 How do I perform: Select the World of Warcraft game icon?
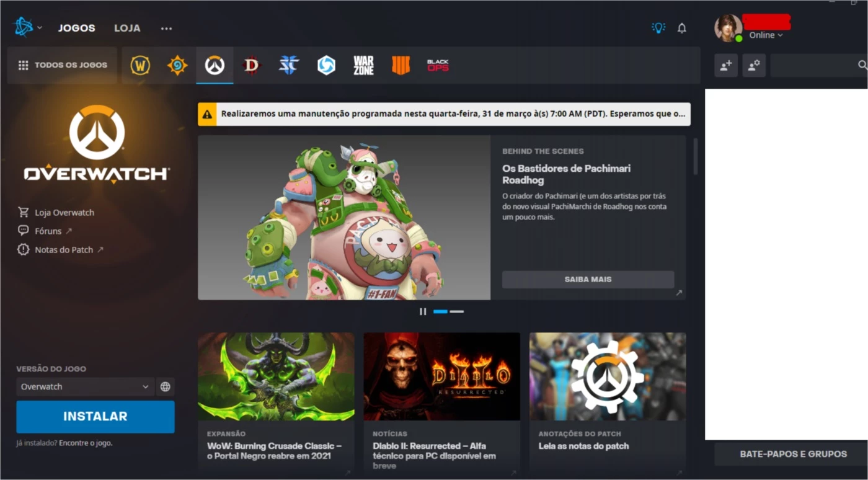click(140, 65)
